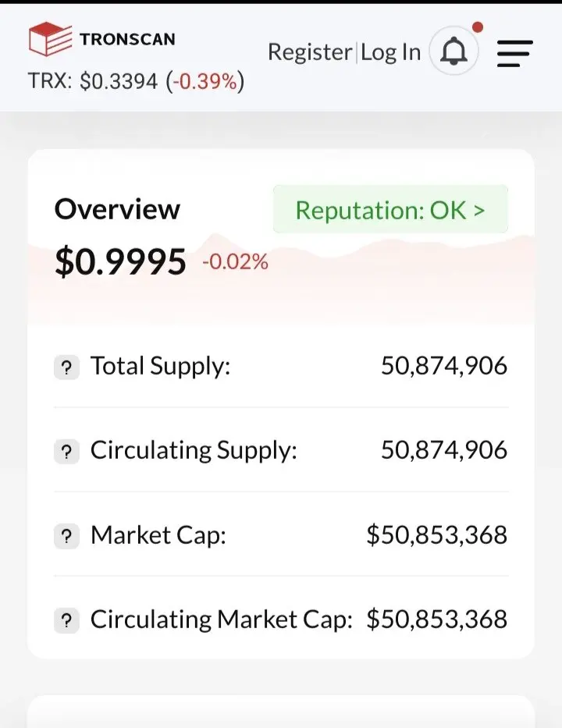Click the -0.02% price change
This screenshot has width=562, height=728.
(235, 262)
